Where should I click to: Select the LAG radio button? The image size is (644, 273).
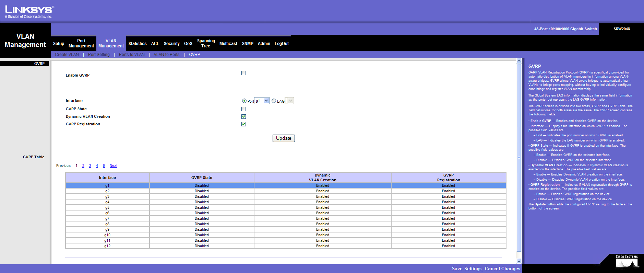pos(274,101)
